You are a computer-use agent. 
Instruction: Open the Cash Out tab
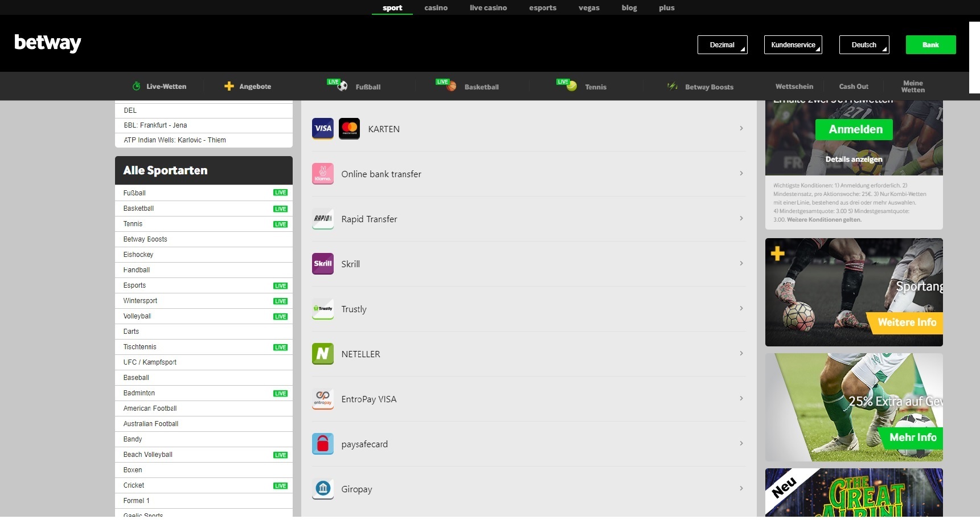tap(854, 87)
